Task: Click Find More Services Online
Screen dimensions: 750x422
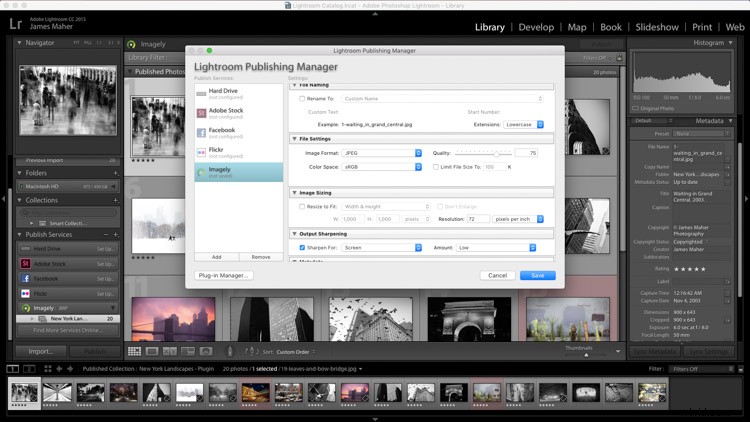Action: tap(67, 331)
